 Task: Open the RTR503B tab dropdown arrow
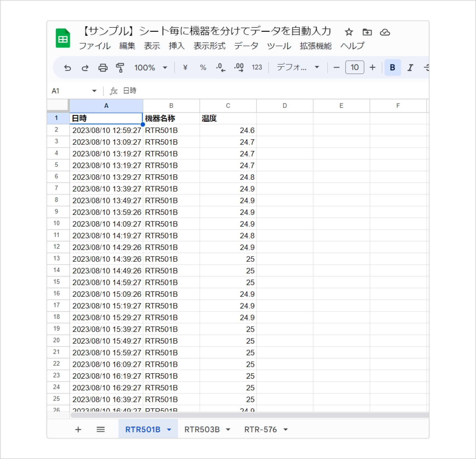[x=228, y=430]
